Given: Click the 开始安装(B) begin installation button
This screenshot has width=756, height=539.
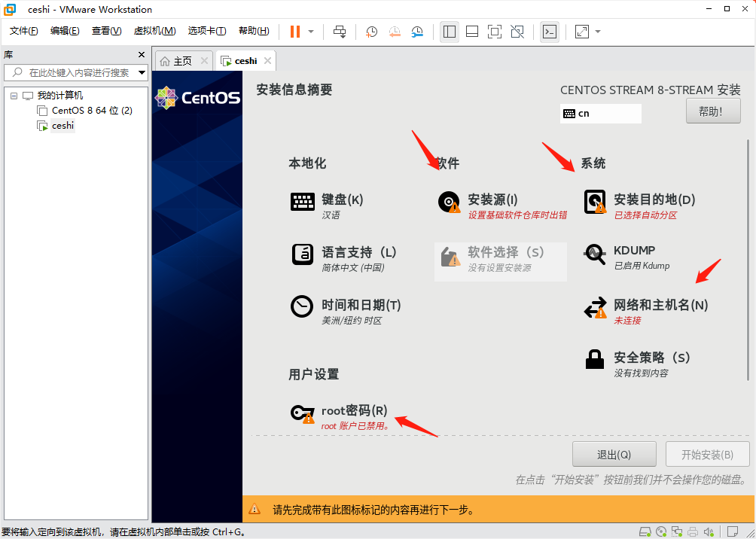Looking at the screenshot, I should coord(707,455).
